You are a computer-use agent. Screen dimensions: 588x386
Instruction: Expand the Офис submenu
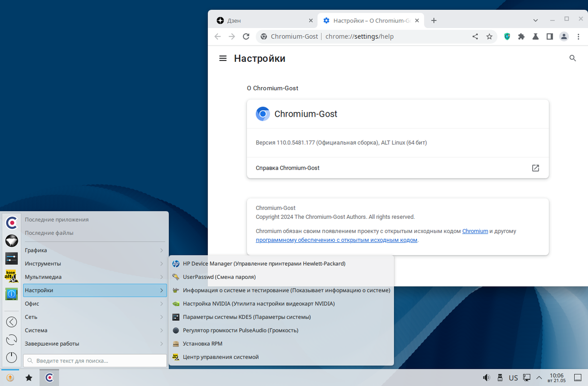click(x=95, y=304)
